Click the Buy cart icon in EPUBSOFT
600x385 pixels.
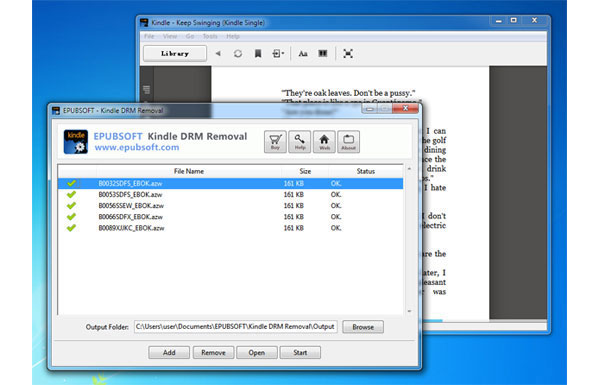pos(275,142)
